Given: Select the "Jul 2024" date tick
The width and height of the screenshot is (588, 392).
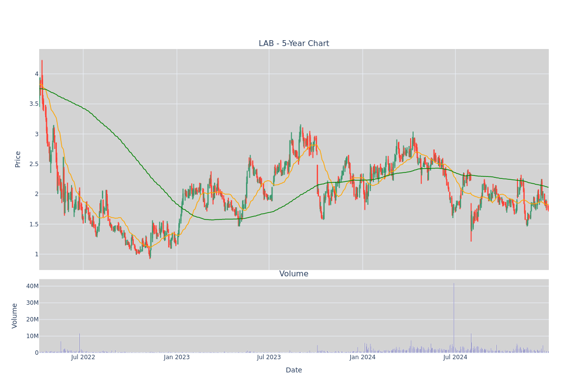Looking at the screenshot, I should 455,357.
